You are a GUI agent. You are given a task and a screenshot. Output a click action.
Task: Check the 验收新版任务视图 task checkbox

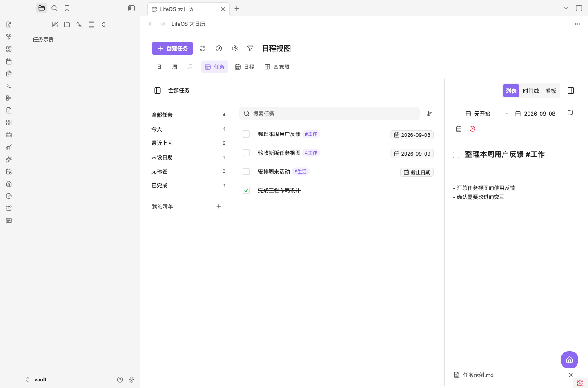pyautogui.click(x=246, y=153)
